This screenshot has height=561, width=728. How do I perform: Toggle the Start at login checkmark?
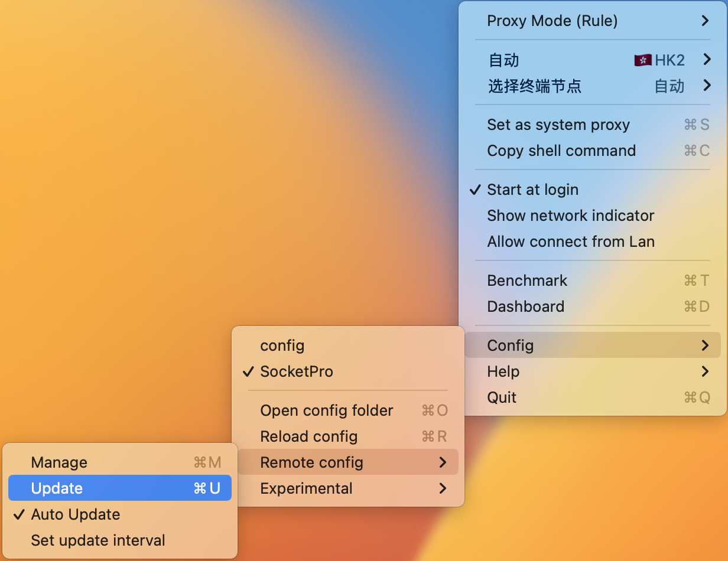point(593,190)
